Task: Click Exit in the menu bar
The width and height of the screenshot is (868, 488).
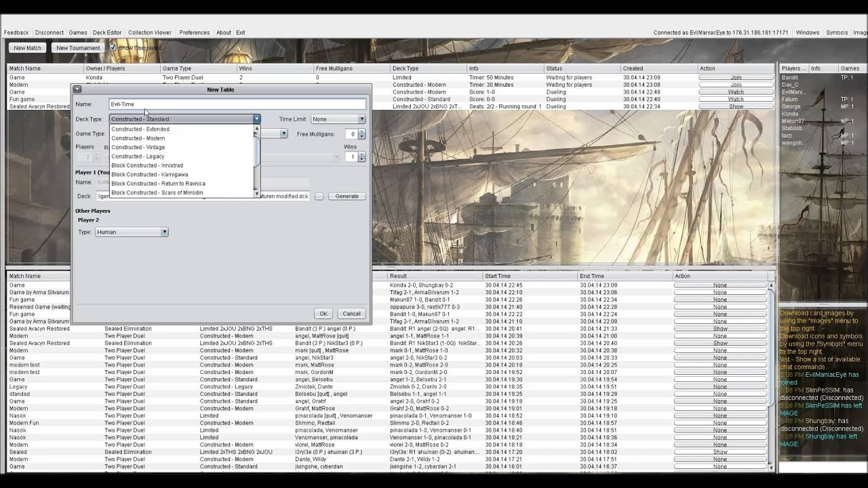Action: tap(241, 33)
